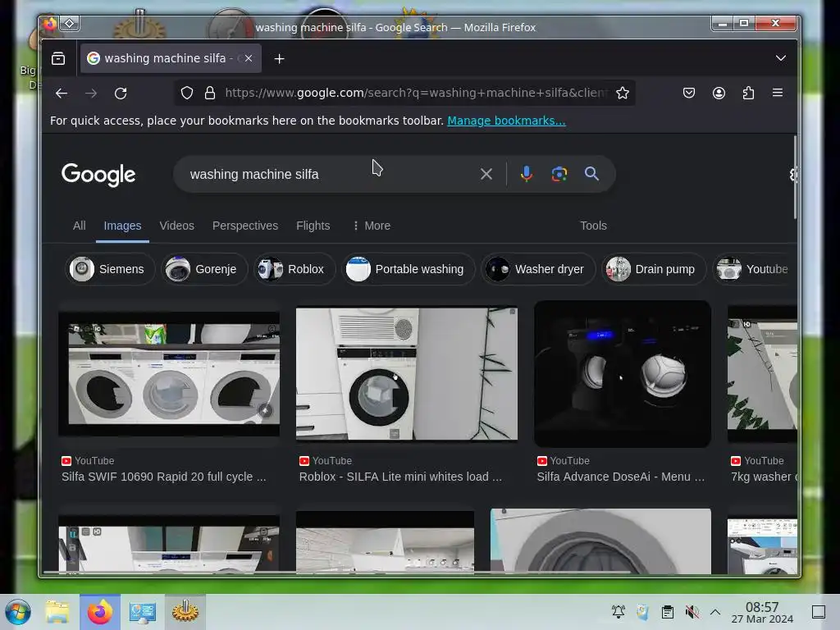
Task: Switch to Firefox from the taskbar
Action: pos(100,612)
